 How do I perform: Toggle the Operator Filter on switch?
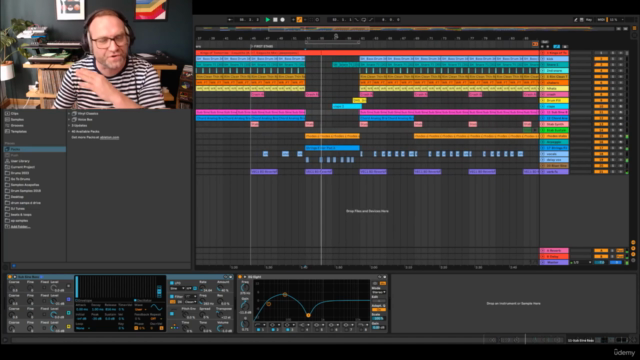coord(171,297)
